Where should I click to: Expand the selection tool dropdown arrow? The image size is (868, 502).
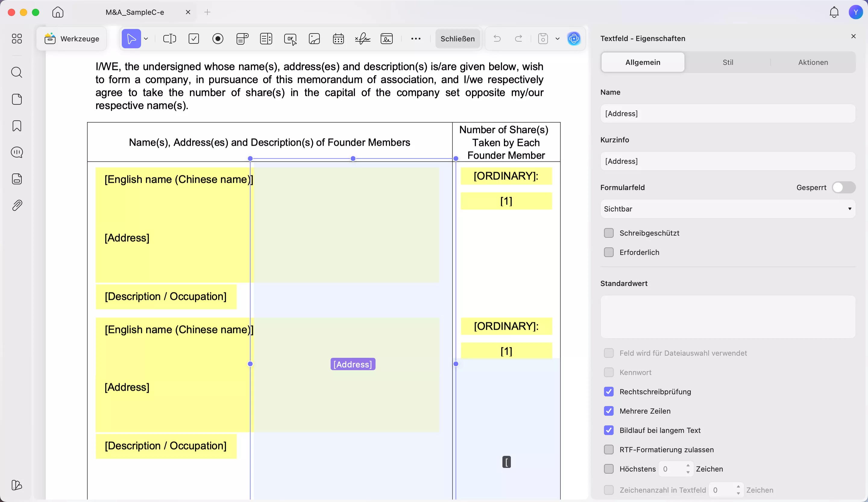click(146, 39)
